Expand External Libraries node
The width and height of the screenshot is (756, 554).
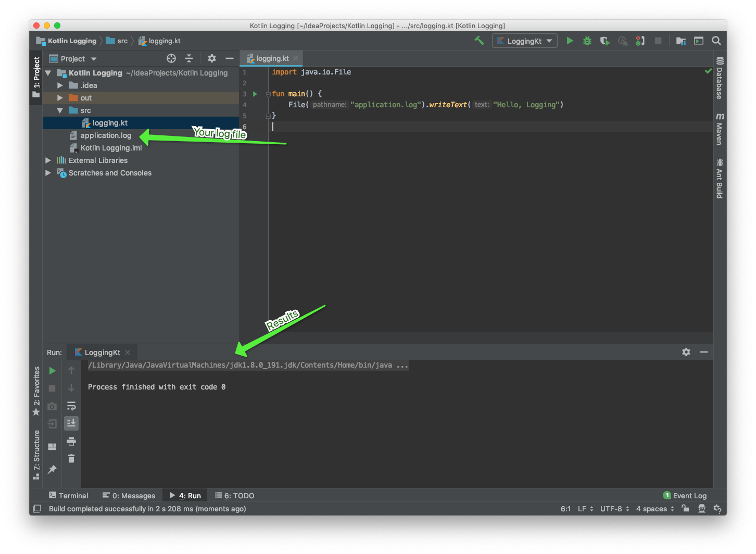(48, 160)
